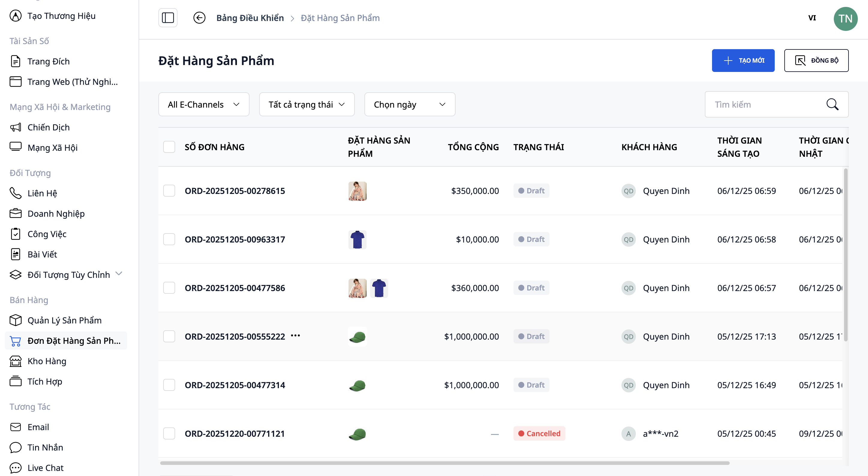Click three-dots menu on order ORD-20251205-00555222
This screenshot has width=868, height=476.
coord(295,336)
